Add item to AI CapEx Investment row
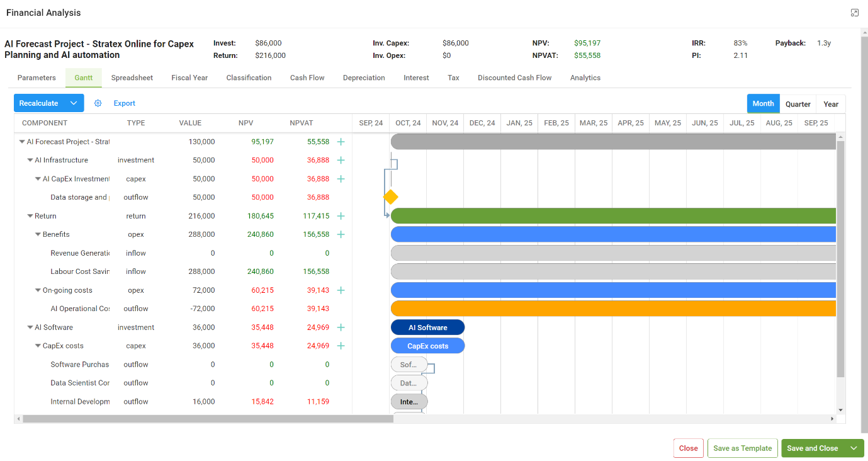The height and width of the screenshot is (461, 868). 341,179
